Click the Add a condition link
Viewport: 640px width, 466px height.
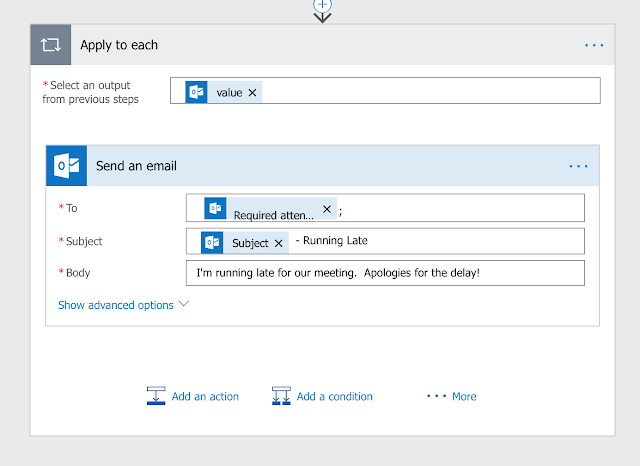click(x=334, y=397)
